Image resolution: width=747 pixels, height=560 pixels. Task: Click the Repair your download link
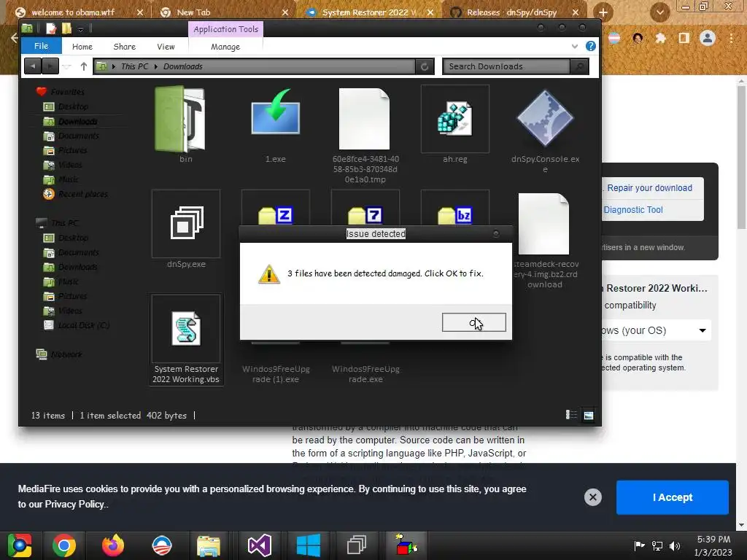649,188
